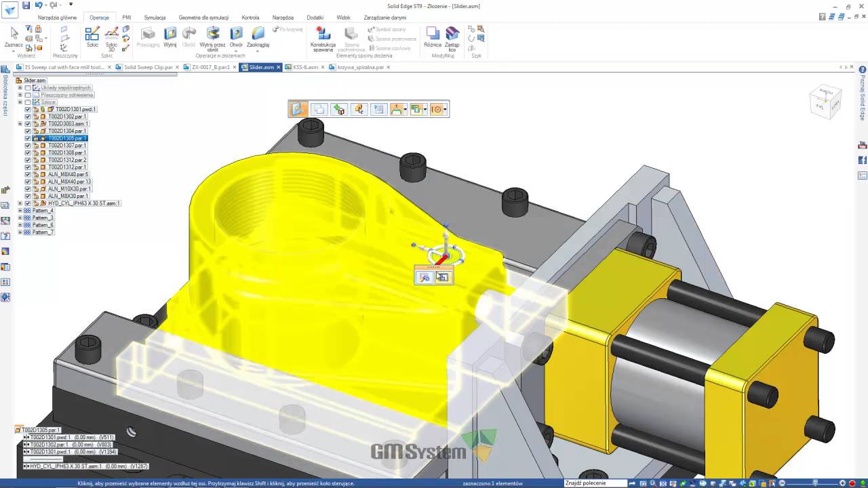Expand the Pattern_7 node
The width and height of the screenshot is (868, 488).
[x=20, y=232]
